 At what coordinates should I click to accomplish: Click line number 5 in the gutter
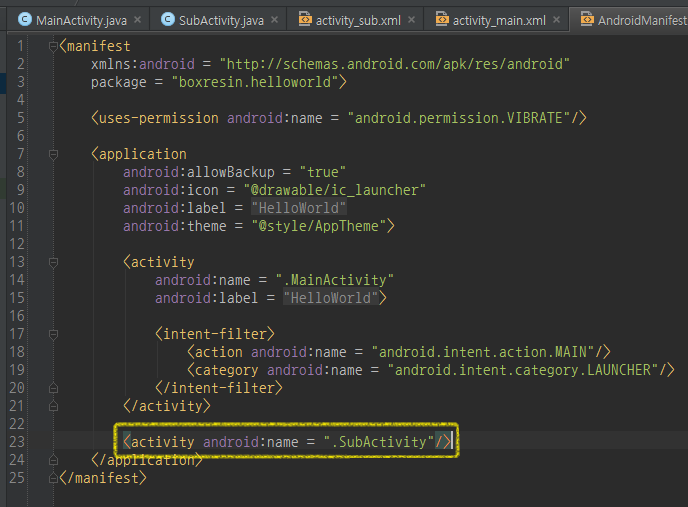[20, 118]
